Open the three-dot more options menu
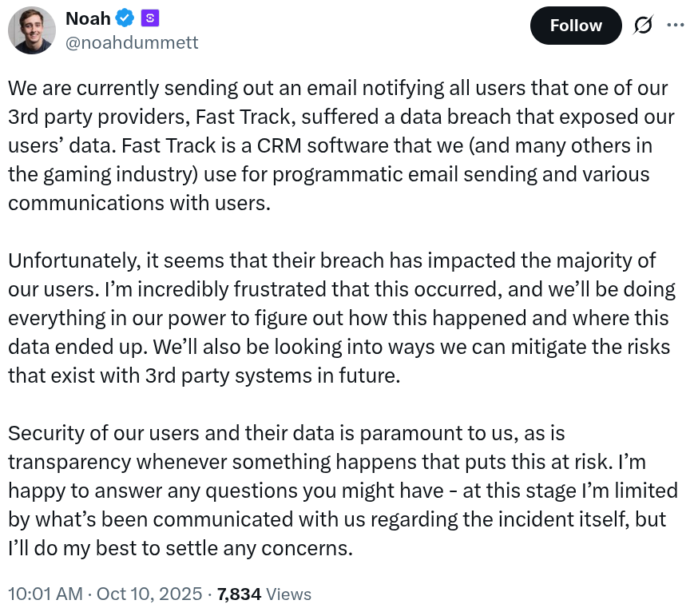694x616 pixels. [x=676, y=26]
